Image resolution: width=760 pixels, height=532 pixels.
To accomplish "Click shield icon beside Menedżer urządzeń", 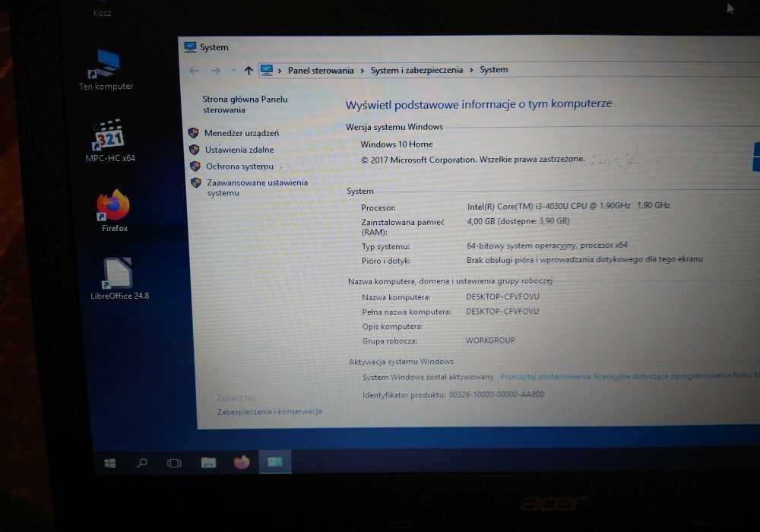I will [193, 133].
